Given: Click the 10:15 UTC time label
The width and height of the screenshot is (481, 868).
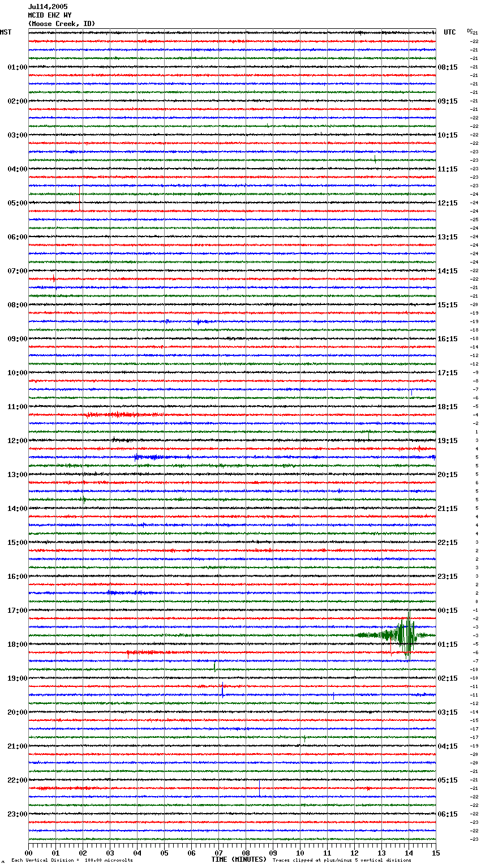Looking at the screenshot, I should click(448, 135).
